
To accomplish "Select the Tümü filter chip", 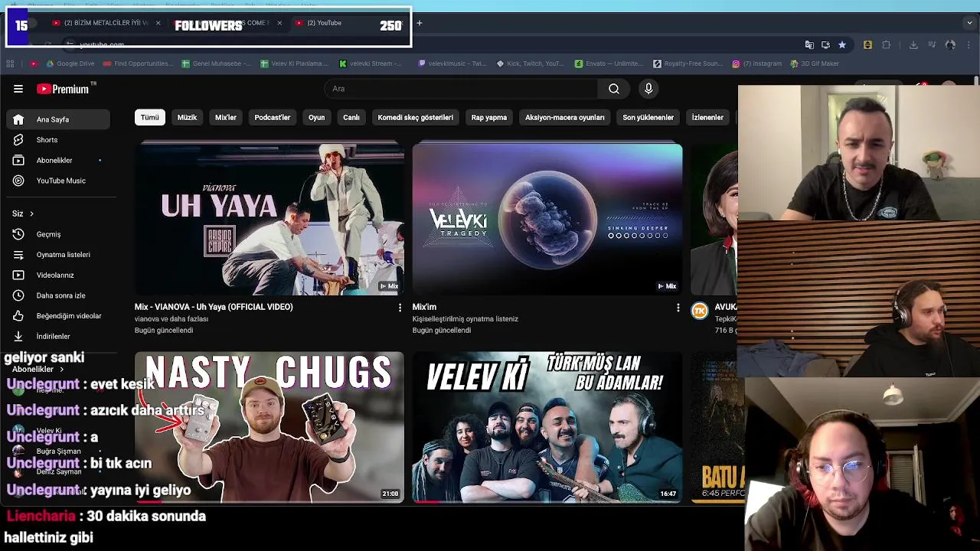I will click(149, 117).
